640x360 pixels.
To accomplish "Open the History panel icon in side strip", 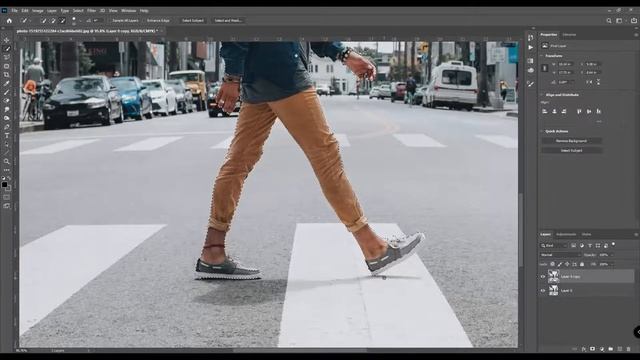I will [x=530, y=38].
